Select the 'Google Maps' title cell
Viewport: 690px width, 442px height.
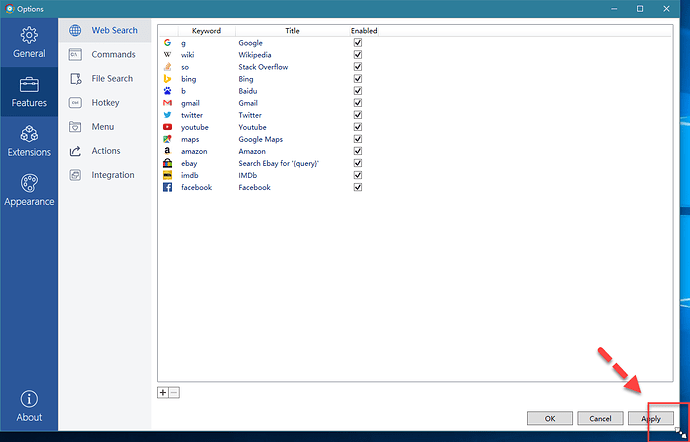pyautogui.click(x=261, y=139)
